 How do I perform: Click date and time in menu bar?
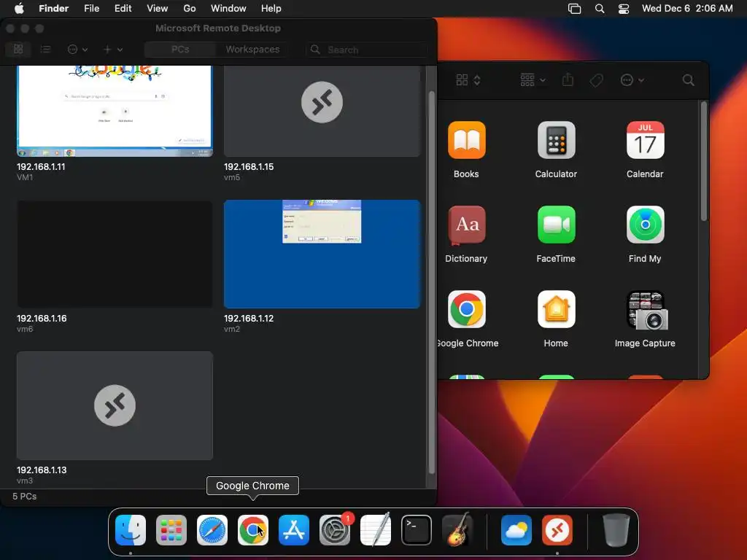[687, 8]
